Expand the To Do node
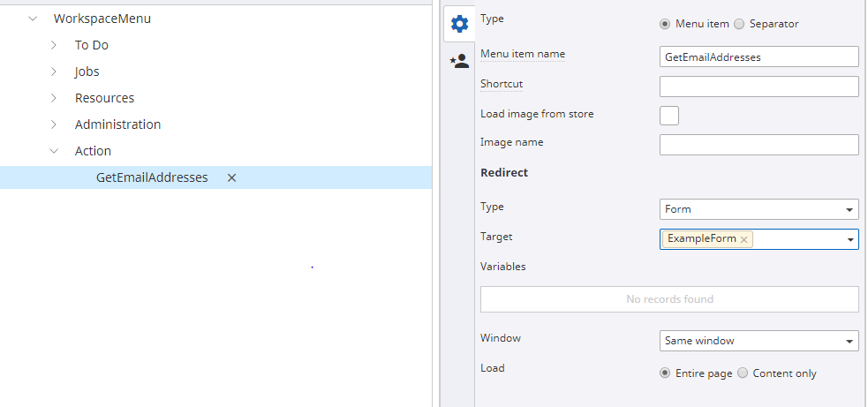The image size is (868, 407). click(x=54, y=45)
